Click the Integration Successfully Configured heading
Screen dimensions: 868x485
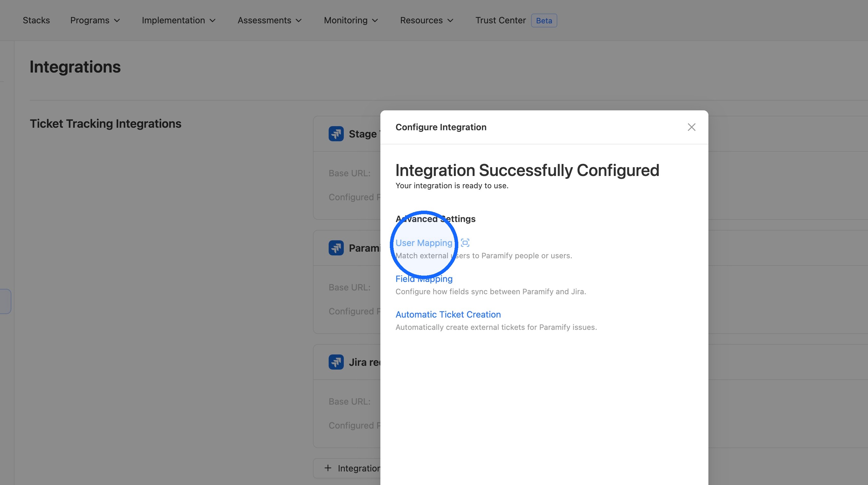(527, 170)
